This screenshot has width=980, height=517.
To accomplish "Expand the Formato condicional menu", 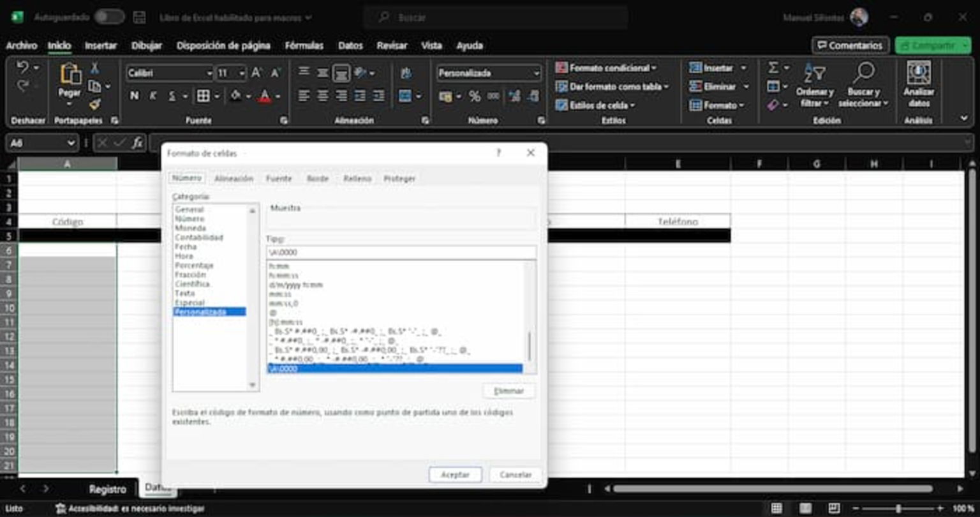I will click(605, 68).
